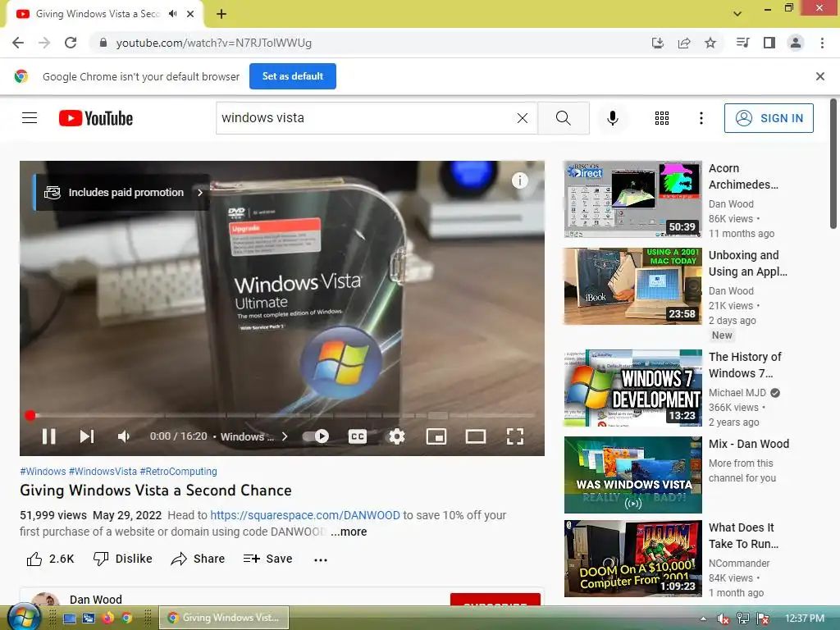
Task: Bookmark this tab with star
Action: point(710,43)
